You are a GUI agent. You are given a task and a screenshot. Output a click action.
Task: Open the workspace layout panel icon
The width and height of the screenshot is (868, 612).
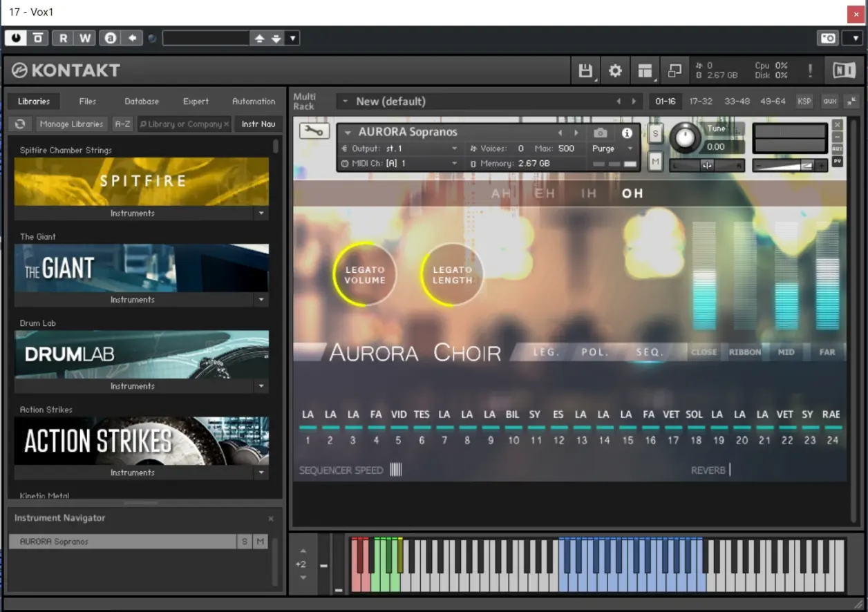(x=645, y=70)
